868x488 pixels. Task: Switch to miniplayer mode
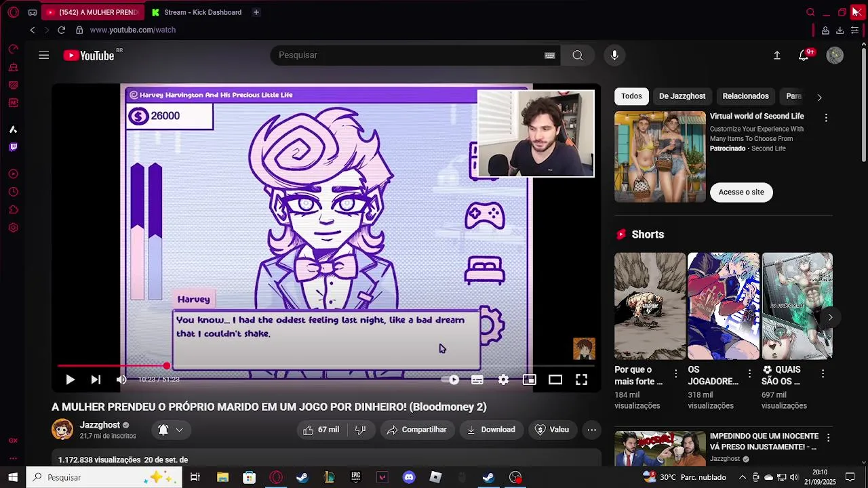pyautogui.click(x=530, y=380)
